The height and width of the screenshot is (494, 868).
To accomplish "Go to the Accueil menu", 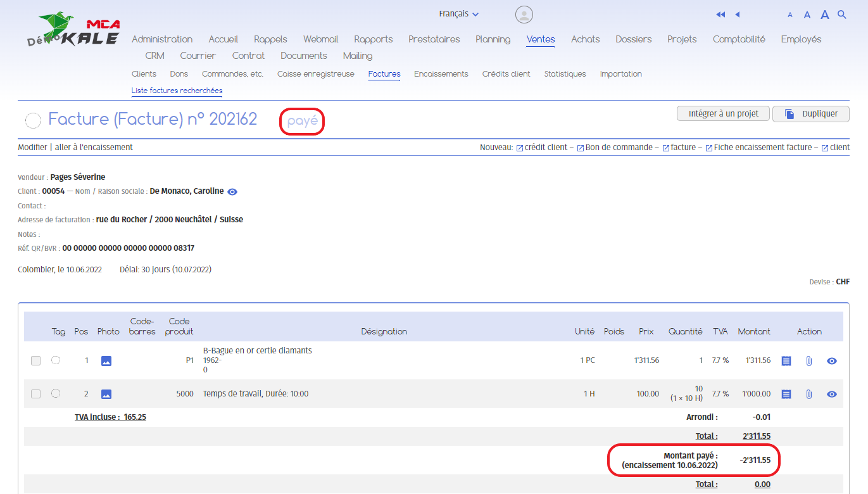I will point(223,39).
